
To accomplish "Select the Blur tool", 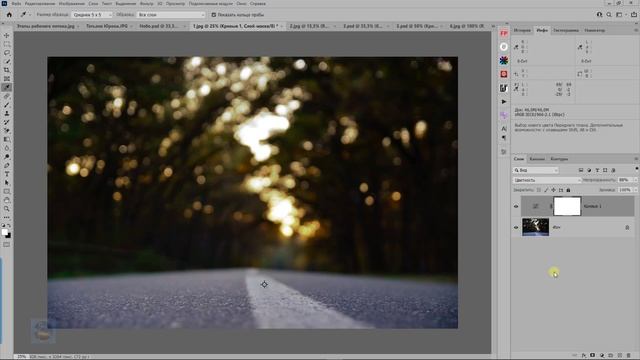I will pyautogui.click(x=7, y=148).
